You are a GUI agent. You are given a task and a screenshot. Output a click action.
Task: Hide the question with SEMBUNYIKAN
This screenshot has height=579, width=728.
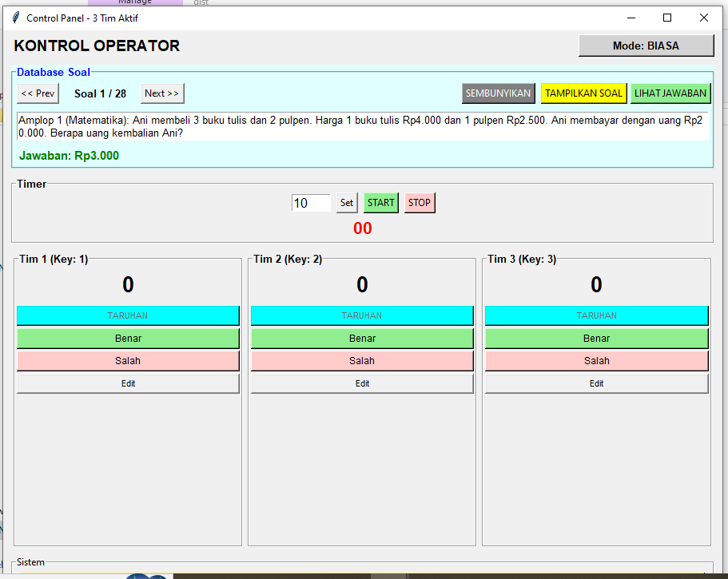[498, 93]
